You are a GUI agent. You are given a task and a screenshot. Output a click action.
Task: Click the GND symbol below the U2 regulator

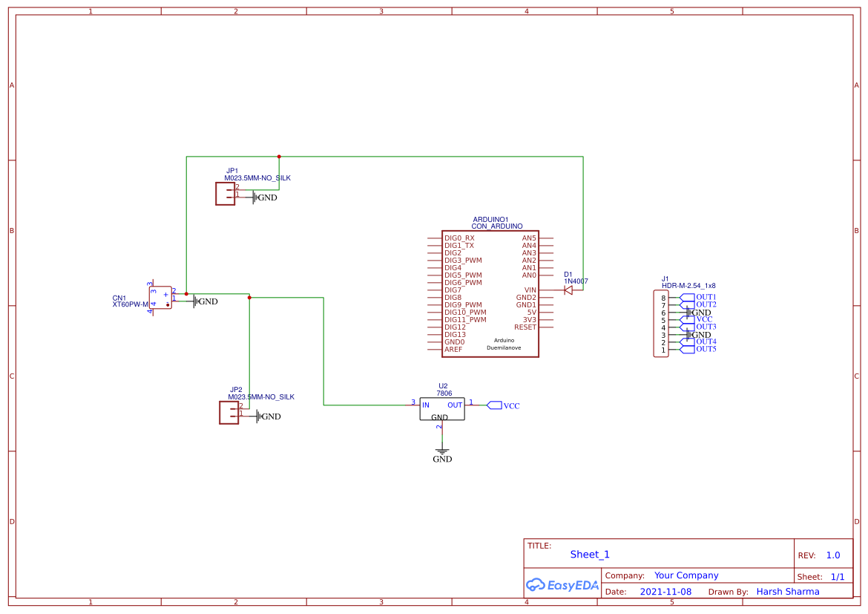(x=442, y=455)
